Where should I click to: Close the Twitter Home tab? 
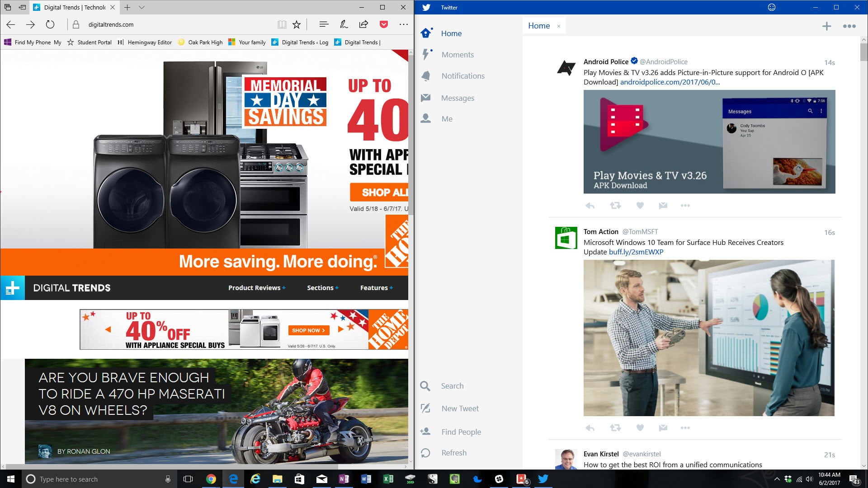click(559, 26)
